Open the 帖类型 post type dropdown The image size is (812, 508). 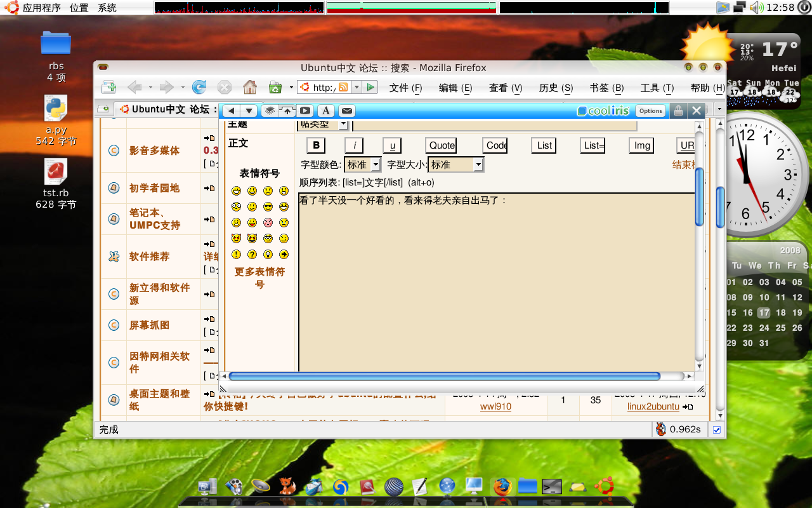tap(324, 124)
